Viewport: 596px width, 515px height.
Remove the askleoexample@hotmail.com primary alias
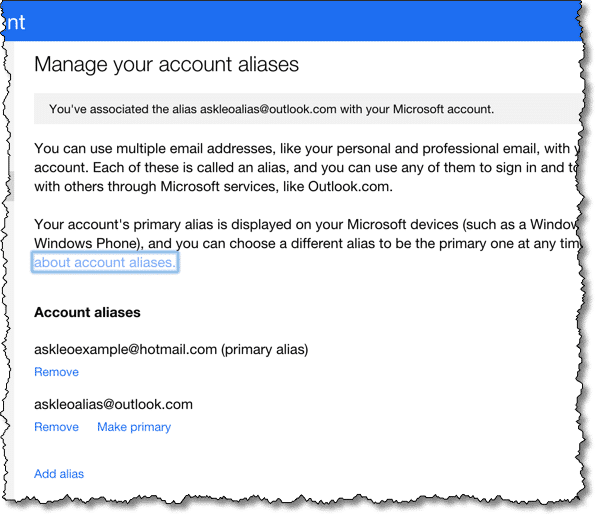coord(56,372)
